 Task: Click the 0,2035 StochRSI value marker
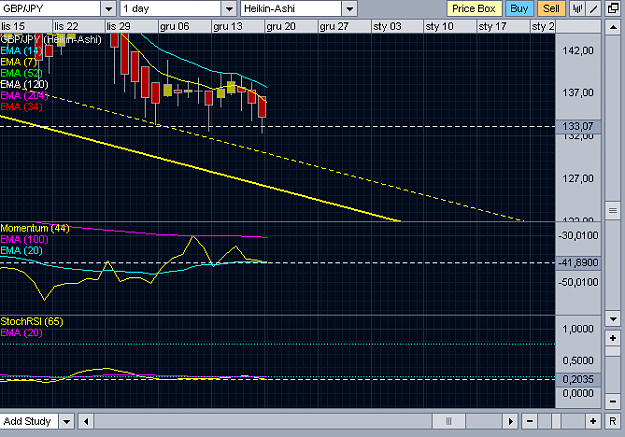pos(578,379)
